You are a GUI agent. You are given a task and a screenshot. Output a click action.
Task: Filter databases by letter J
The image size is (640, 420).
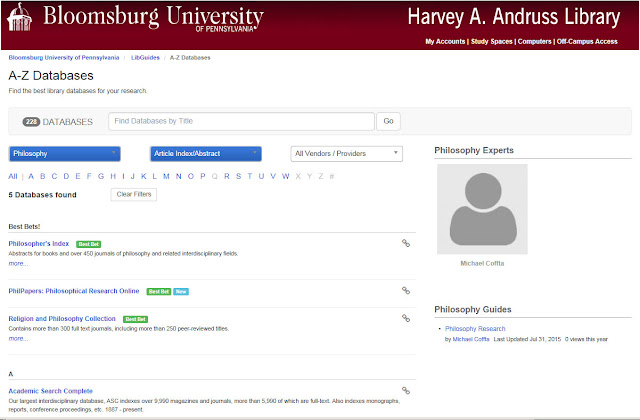coord(132,176)
